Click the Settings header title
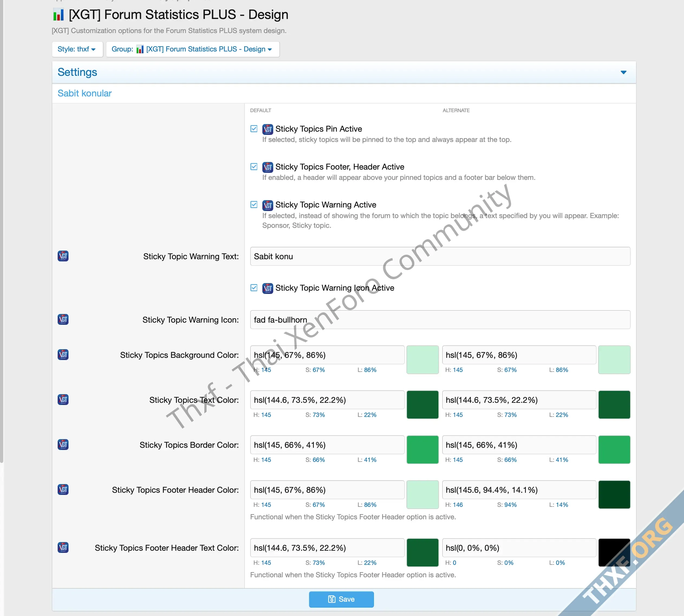The image size is (684, 616). 77,72
